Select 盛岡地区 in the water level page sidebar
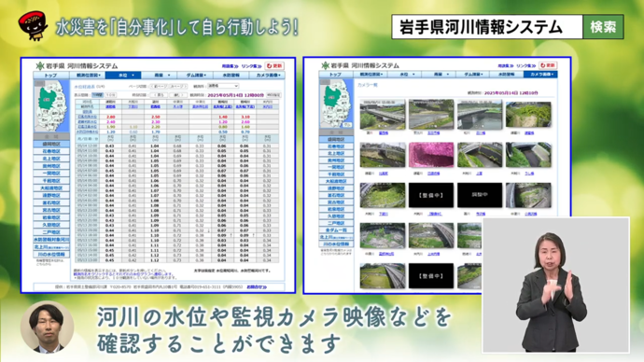Screen dimensions: 644x362 51,144
